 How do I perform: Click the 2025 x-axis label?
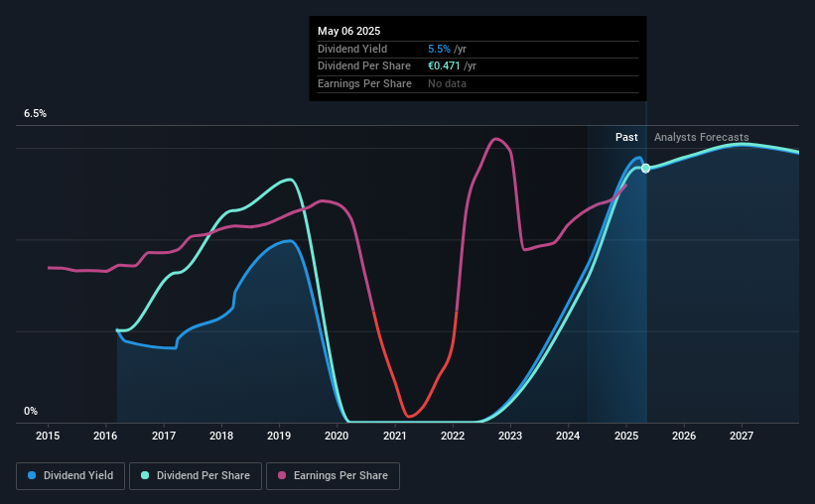(625, 436)
